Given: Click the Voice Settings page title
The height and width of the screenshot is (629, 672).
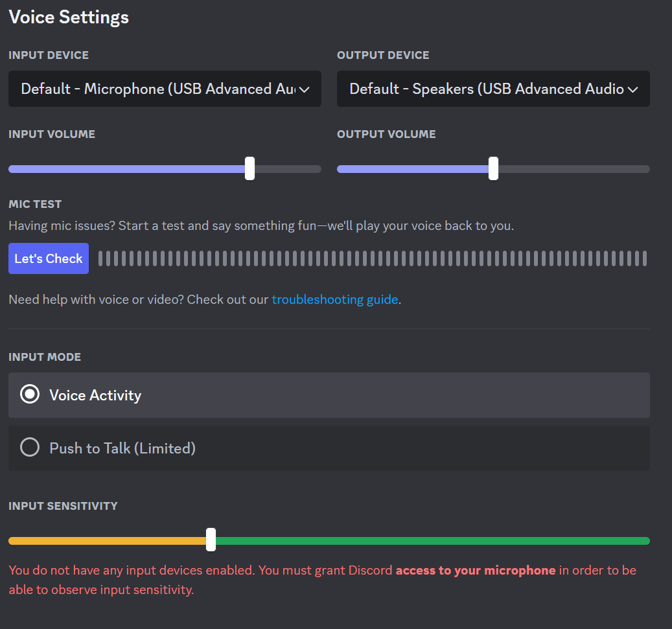Looking at the screenshot, I should 68,17.
